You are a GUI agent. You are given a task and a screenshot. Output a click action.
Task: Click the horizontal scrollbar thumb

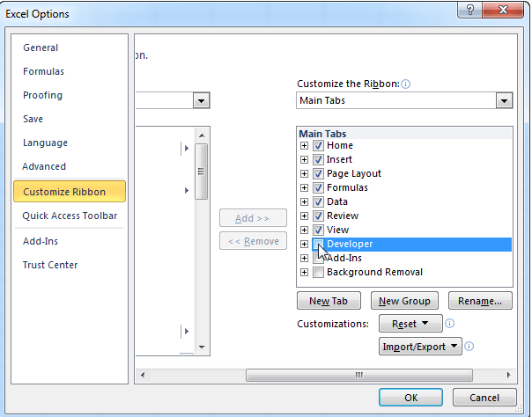(x=359, y=375)
